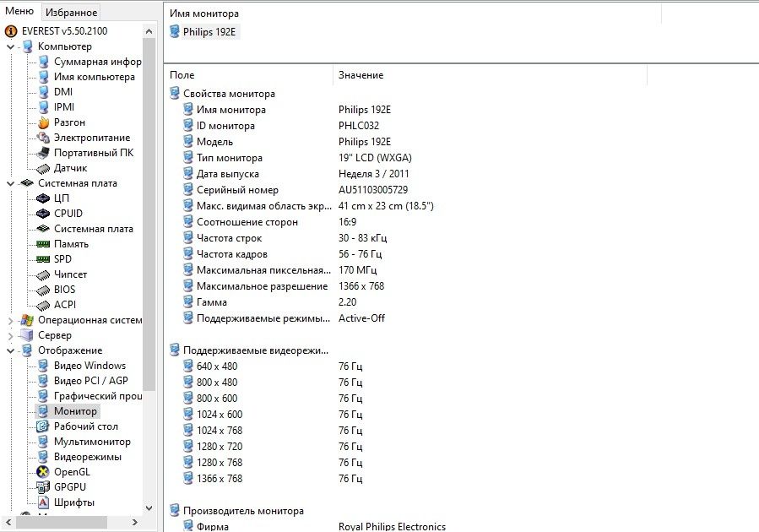Click the Электропитание power icon
This screenshot has height=532, width=759.
pos(44,138)
